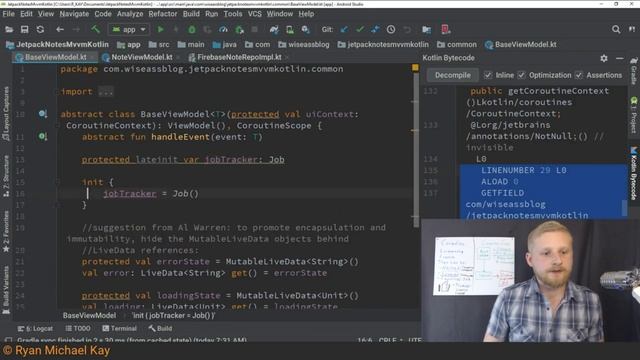Viewport: 640px width, 360px height.
Task: Toggle the Gradle side tool window
Action: [634, 71]
